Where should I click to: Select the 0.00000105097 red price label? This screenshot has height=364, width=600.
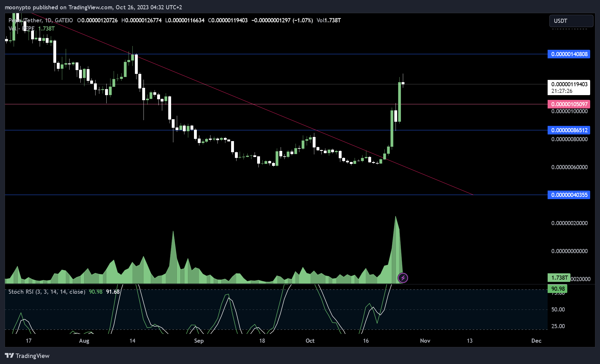pos(569,104)
